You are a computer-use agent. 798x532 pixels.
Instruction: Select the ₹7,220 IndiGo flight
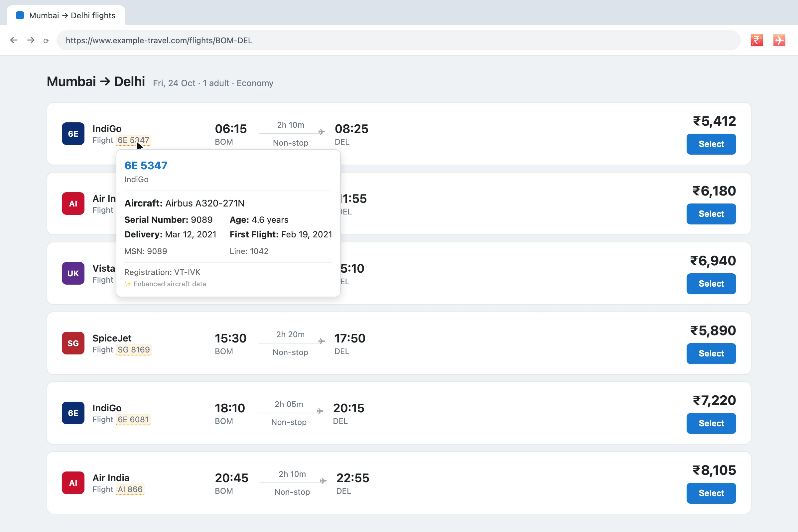711,423
